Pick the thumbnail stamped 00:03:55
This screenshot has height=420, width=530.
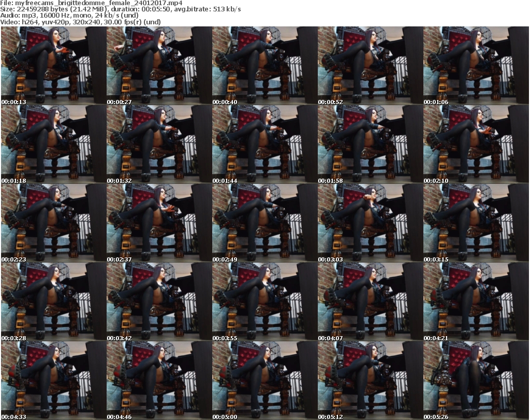pos(264,301)
